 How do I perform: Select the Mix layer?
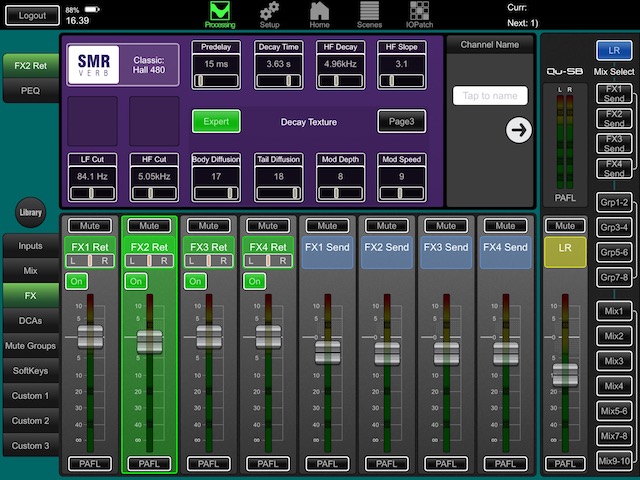[x=31, y=271]
